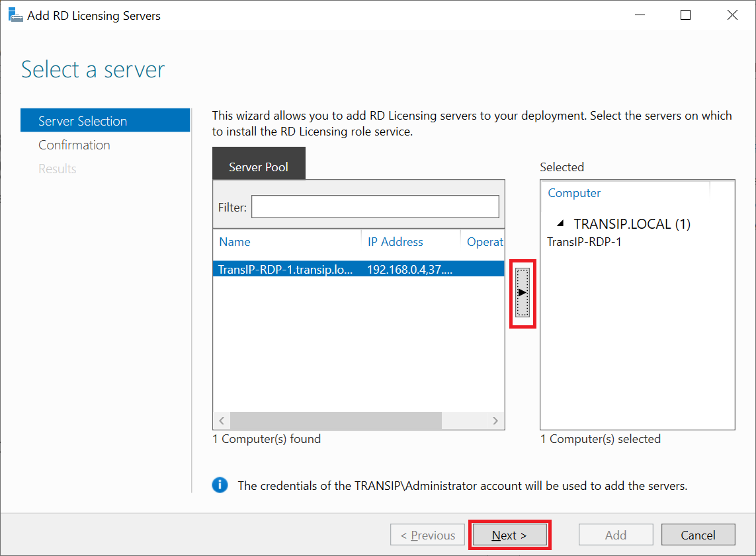The height and width of the screenshot is (556, 756).
Task: Switch to the Server Pool tab
Action: point(259,167)
